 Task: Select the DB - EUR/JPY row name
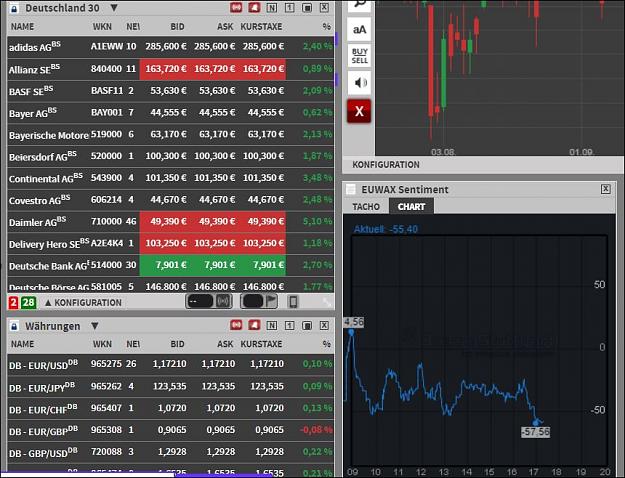tap(42, 387)
